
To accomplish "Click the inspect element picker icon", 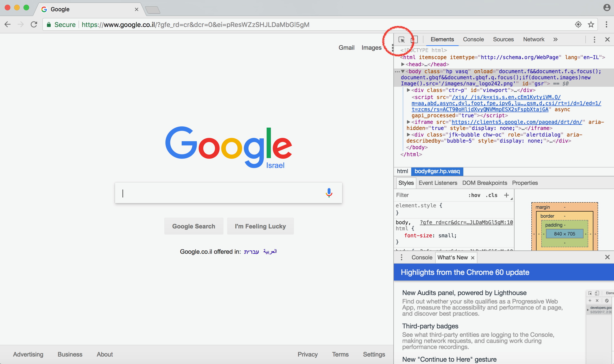I will pos(401,40).
